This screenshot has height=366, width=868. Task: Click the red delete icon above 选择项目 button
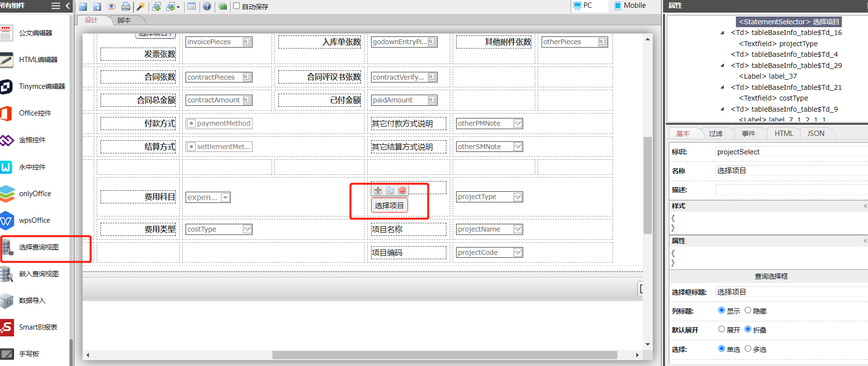[402, 190]
